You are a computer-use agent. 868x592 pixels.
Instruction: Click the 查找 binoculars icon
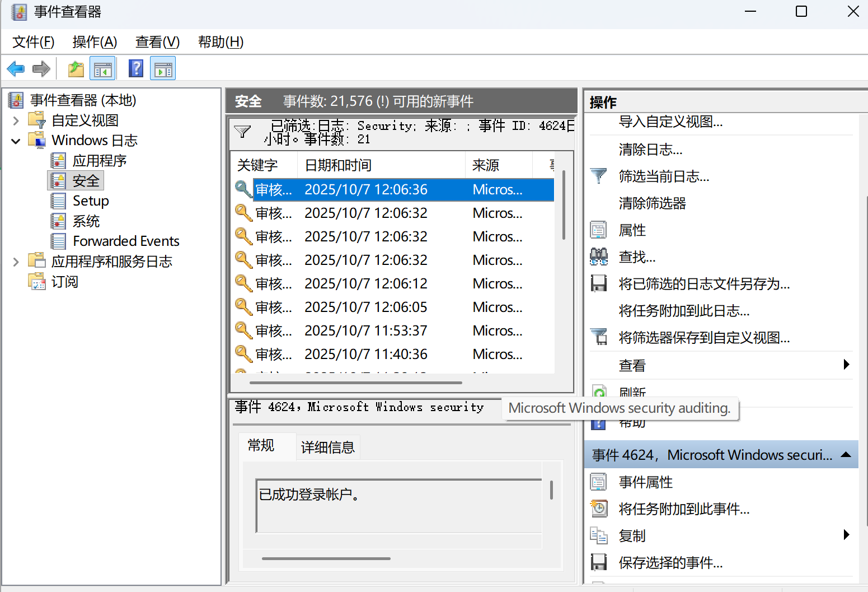pos(599,257)
